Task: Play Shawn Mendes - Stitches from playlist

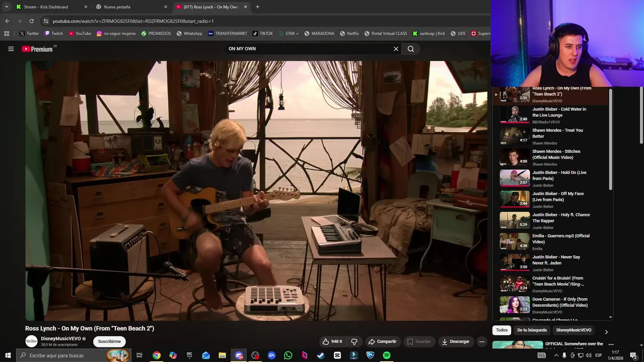Action: point(551,157)
